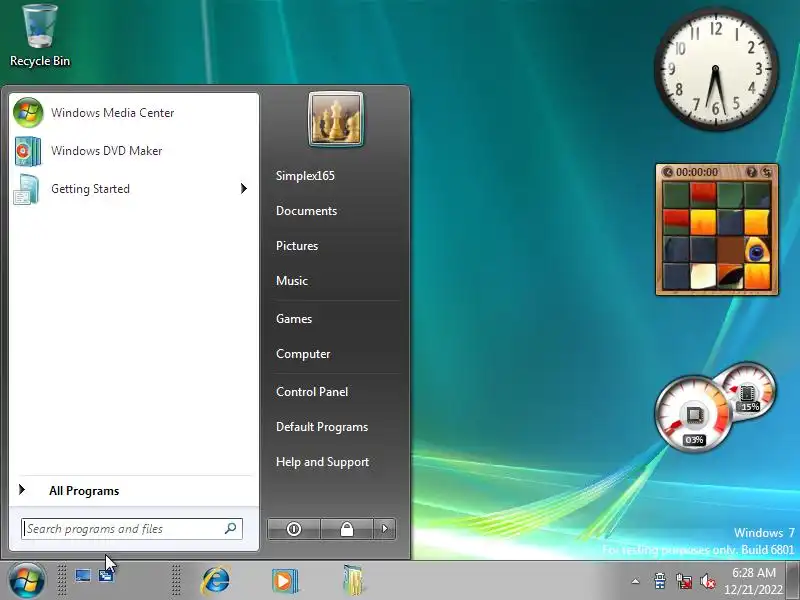The image size is (800, 600).
Task: Expand the Getting Started submenu arrow
Action: point(244,189)
